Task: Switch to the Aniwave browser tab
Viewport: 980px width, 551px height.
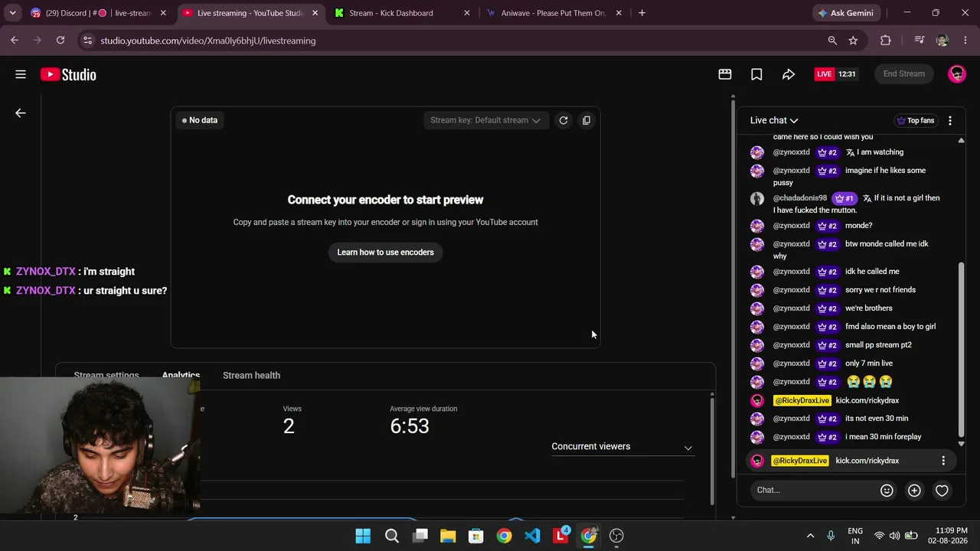Action: pos(554,13)
